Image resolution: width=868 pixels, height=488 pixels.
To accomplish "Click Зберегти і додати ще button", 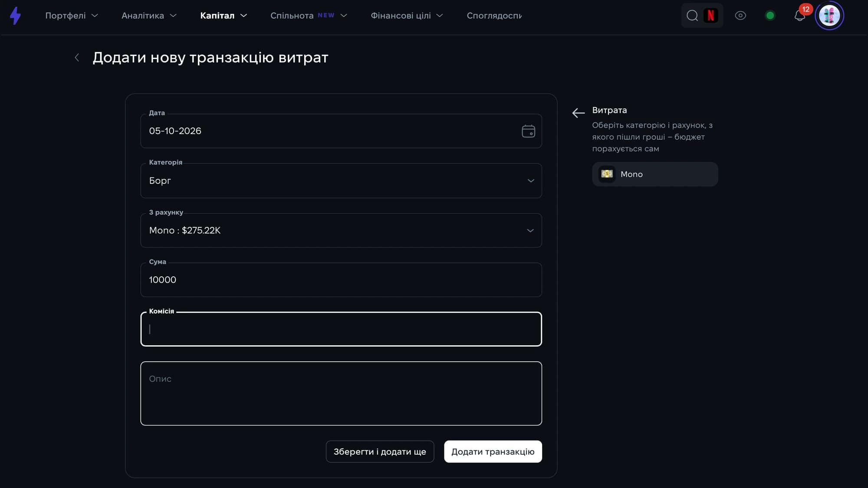I will (x=380, y=452).
